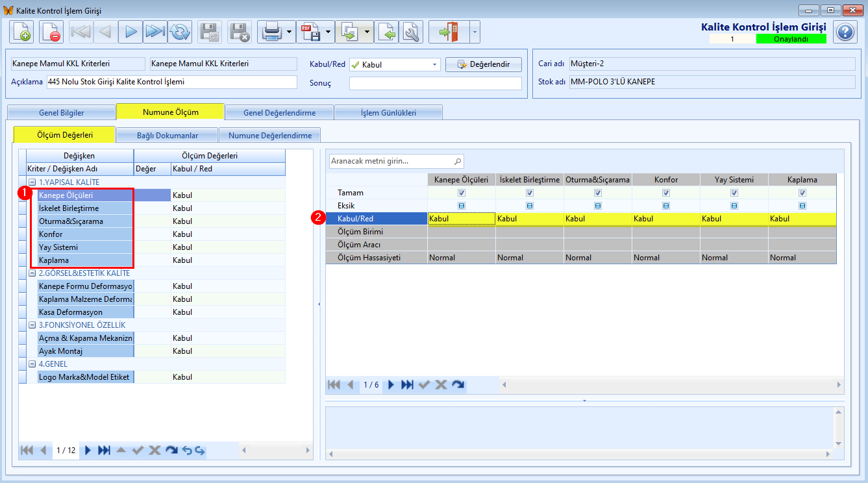
Task: Collapse the 2.GÖRSEL&ESTETİK KALİTE group
Action: (32, 273)
